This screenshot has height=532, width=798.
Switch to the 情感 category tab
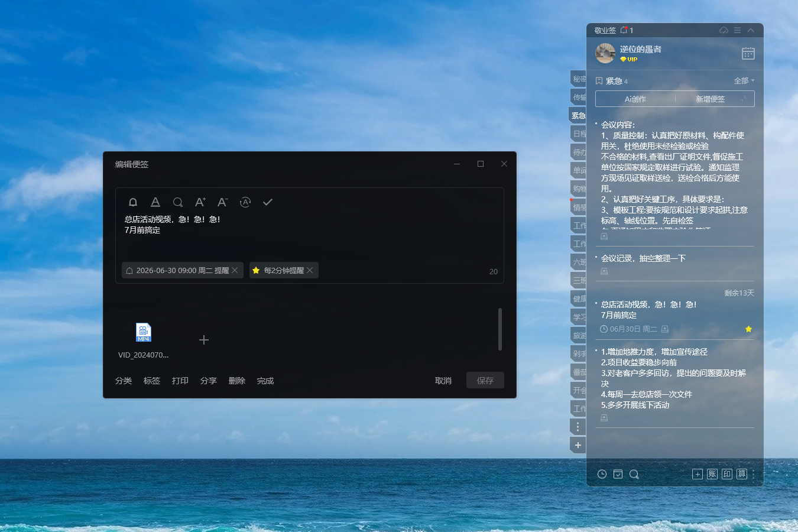[x=578, y=207]
